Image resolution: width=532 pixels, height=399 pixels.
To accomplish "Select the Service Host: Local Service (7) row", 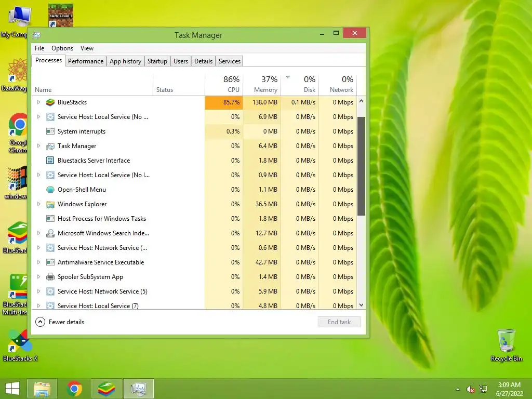I will tap(194, 304).
